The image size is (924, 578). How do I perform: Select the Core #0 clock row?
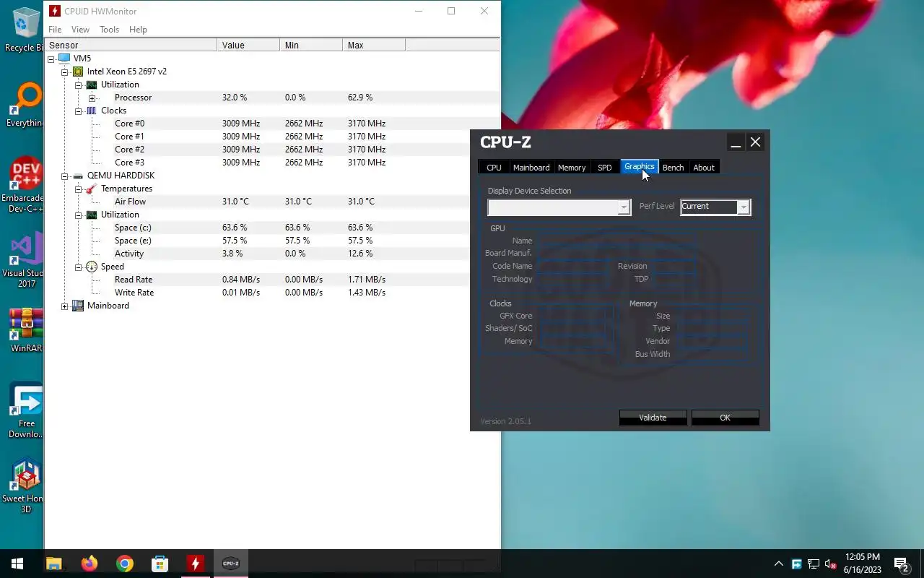pyautogui.click(x=273, y=124)
